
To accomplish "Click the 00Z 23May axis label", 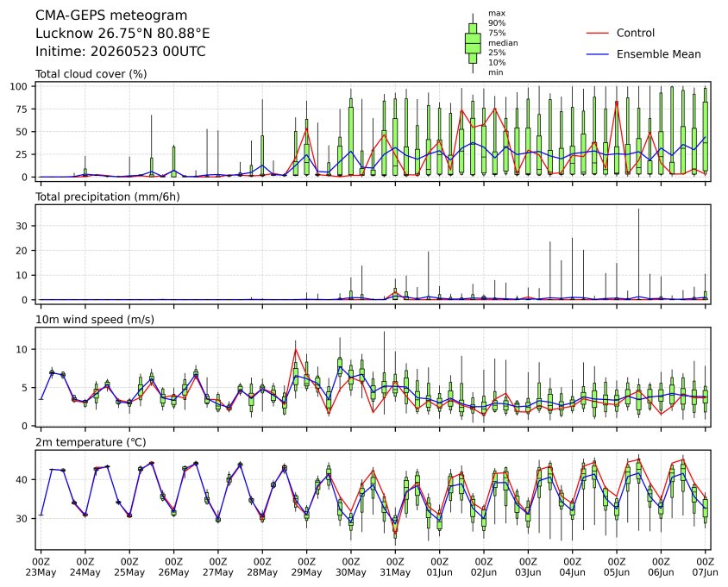I will point(41,567).
